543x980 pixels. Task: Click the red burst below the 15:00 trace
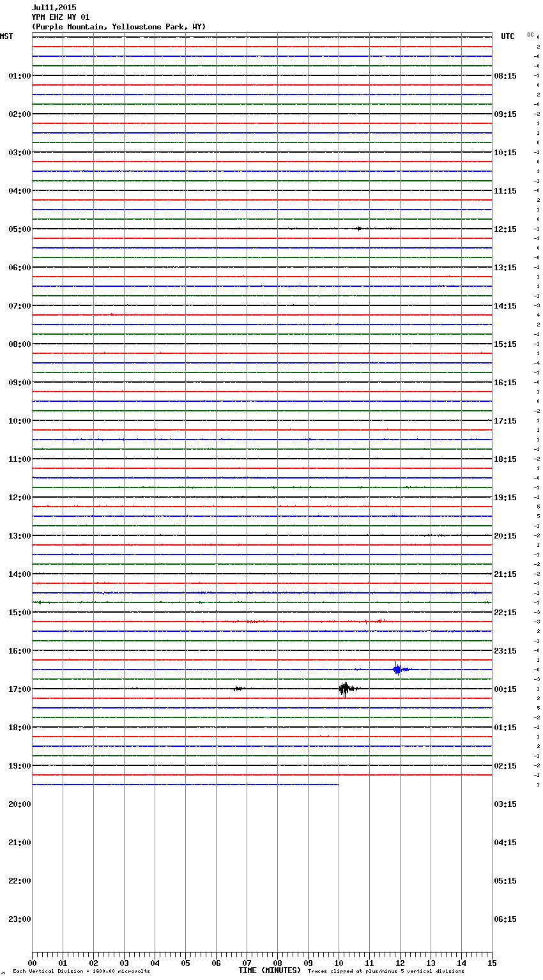pos(379,620)
